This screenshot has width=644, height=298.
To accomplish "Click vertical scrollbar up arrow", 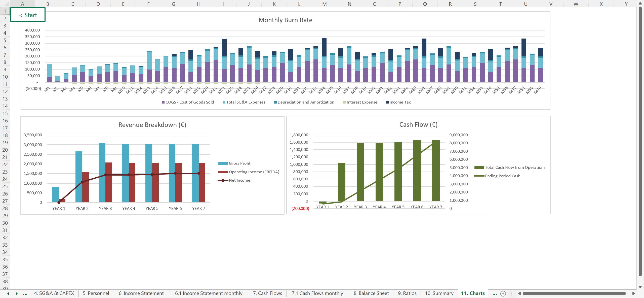I will 640,3.
